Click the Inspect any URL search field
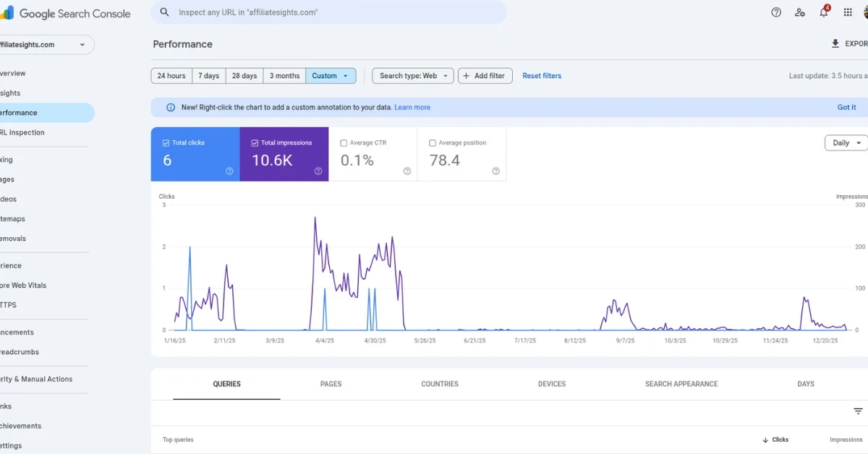This screenshot has width=868, height=454. tap(328, 12)
